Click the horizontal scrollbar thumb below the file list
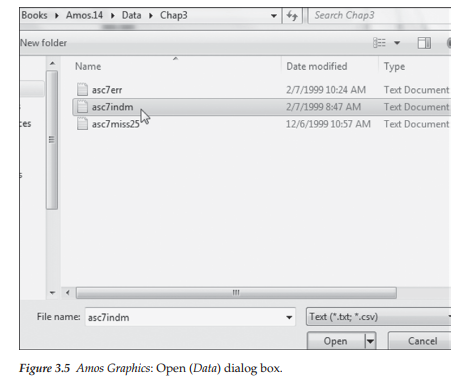This screenshot has width=459, height=387. click(x=236, y=293)
